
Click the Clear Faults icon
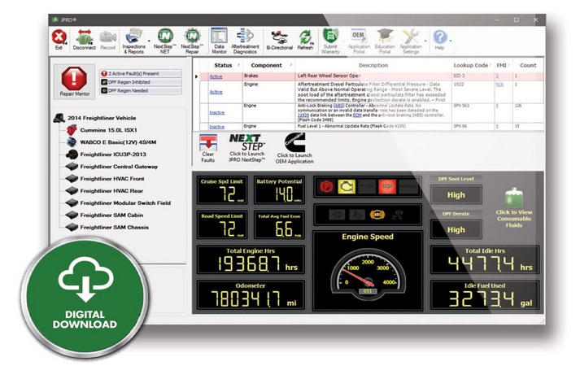208,143
